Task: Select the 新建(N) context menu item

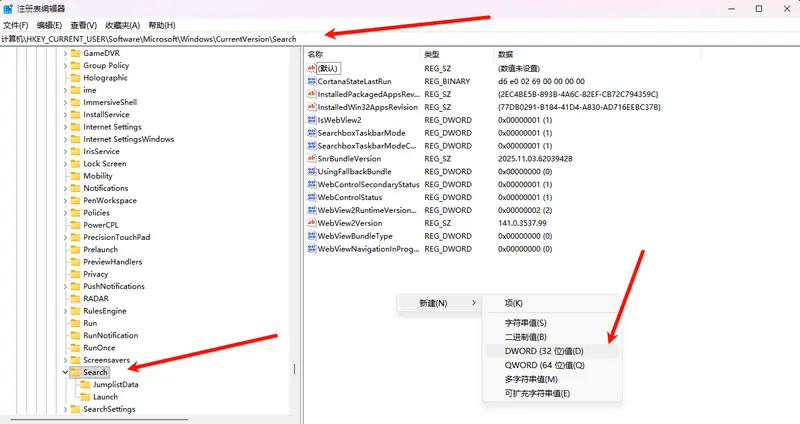Action: tap(440, 303)
